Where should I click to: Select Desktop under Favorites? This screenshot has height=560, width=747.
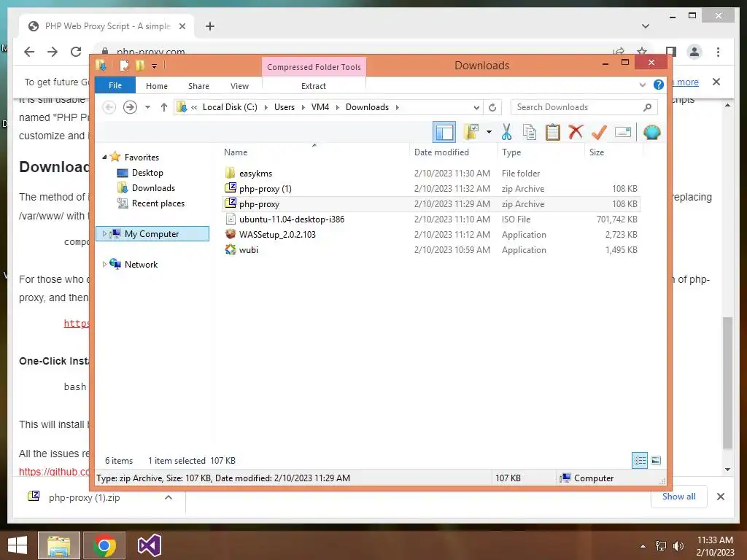click(x=147, y=173)
